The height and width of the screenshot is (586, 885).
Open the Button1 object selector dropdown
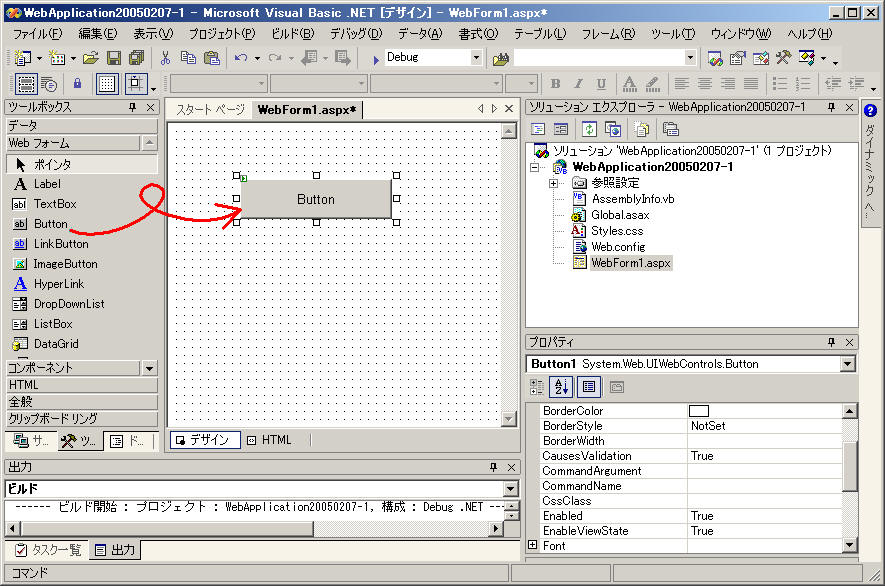(x=848, y=364)
